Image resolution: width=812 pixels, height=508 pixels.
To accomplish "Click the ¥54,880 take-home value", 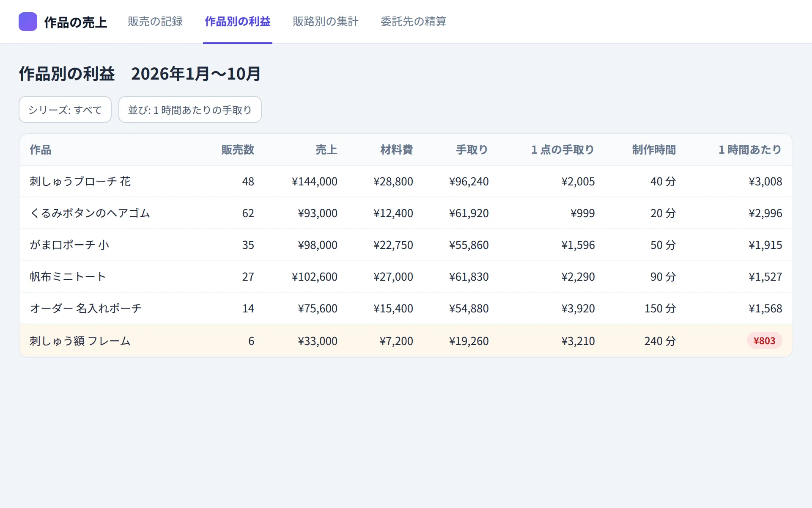I will click(469, 308).
